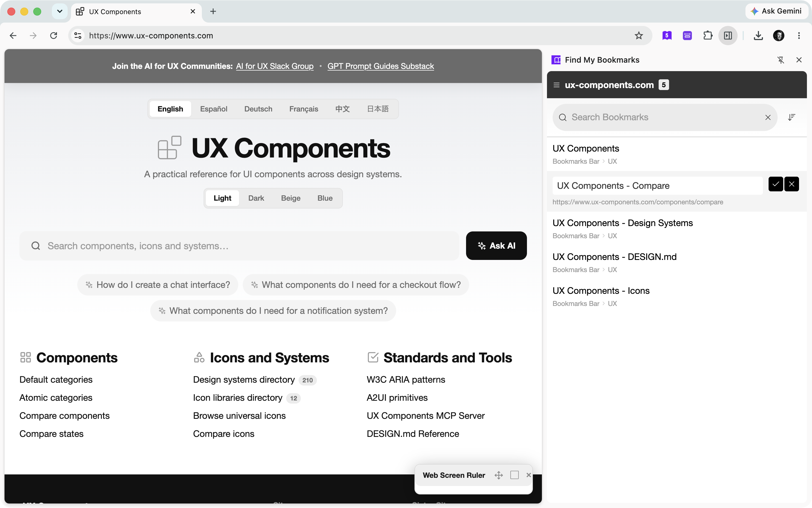Open the AI for UX Slack Group link

click(274, 66)
